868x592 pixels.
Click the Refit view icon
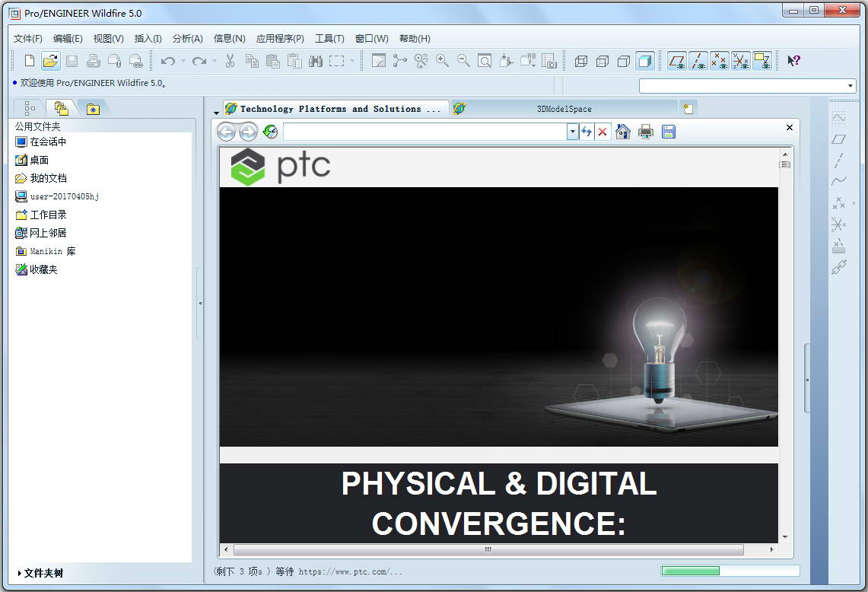[x=485, y=61]
